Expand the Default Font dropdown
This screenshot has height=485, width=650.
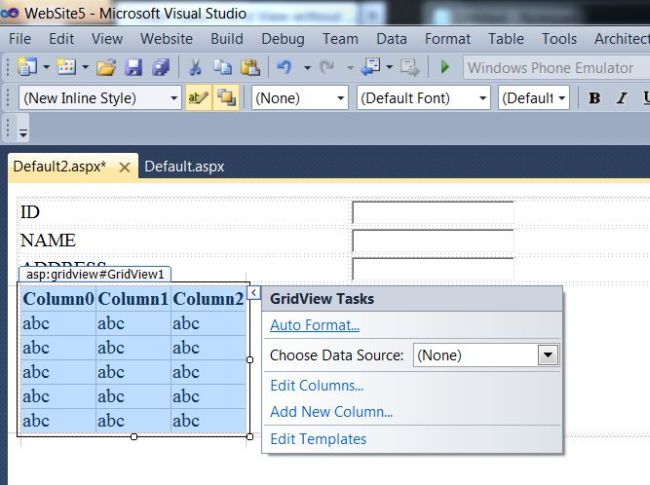tap(483, 98)
